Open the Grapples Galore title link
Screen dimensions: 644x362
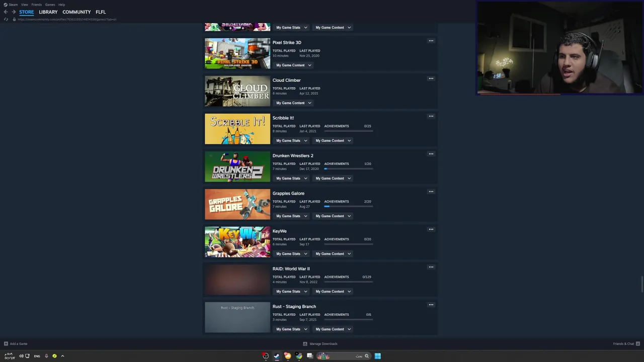click(288, 194)
